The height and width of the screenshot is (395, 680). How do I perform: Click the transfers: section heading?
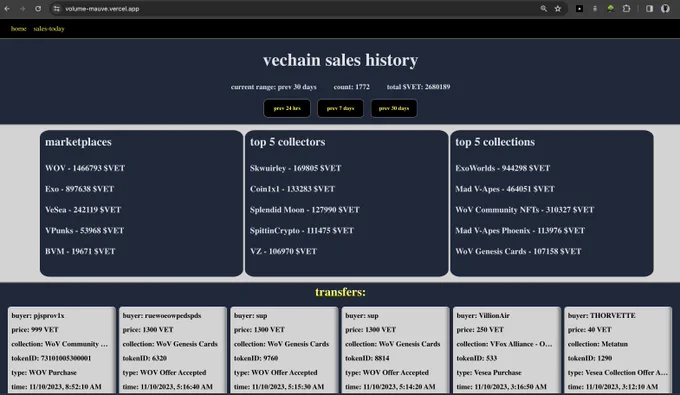(340, 292)
